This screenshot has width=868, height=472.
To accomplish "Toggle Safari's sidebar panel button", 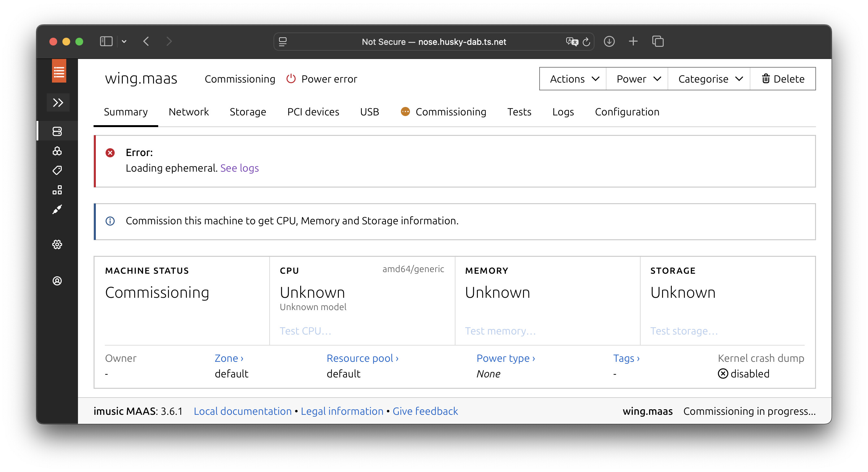I will (106, 42).
